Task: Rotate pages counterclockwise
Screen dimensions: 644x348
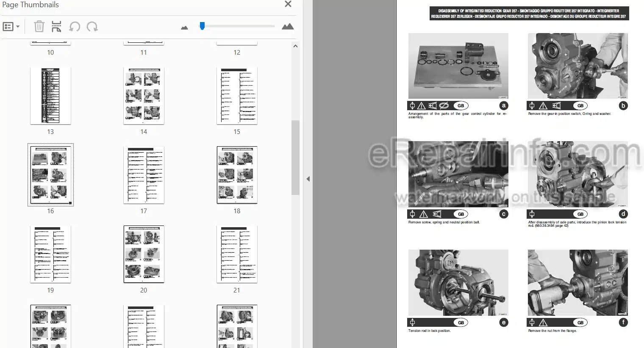Action: tap(75, 27)
